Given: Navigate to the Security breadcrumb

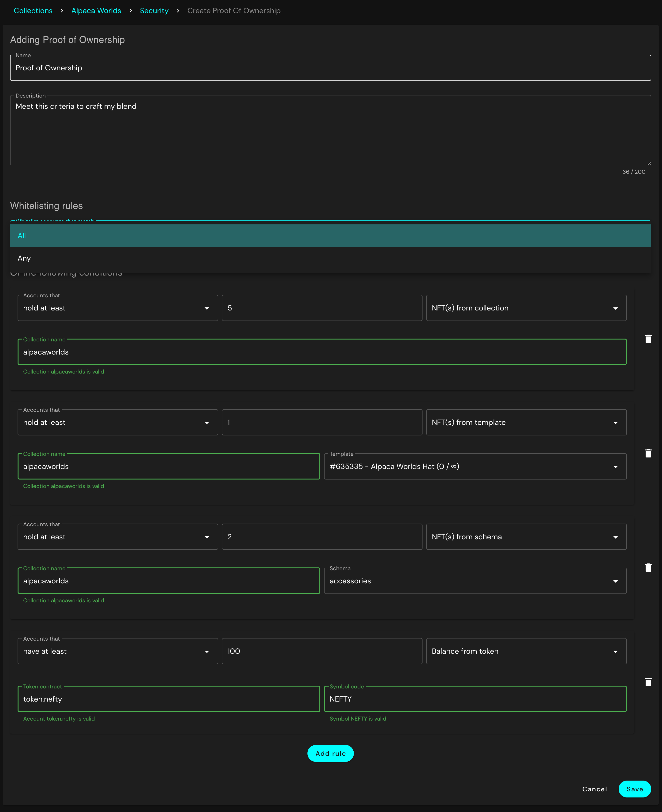Looking at the screenshot, I should coord(154,11).
